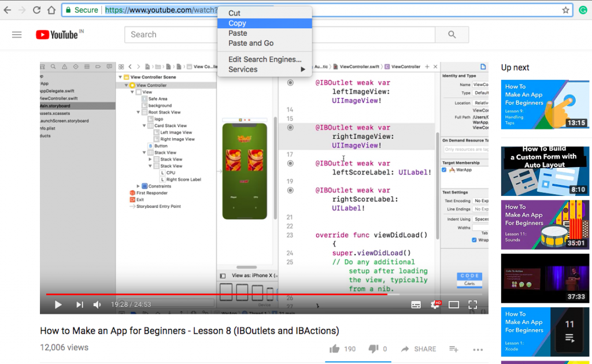Screen dimensions: 592x364
Task: Click the green Grammarly extension icon
Action: (x=583, y=10)
